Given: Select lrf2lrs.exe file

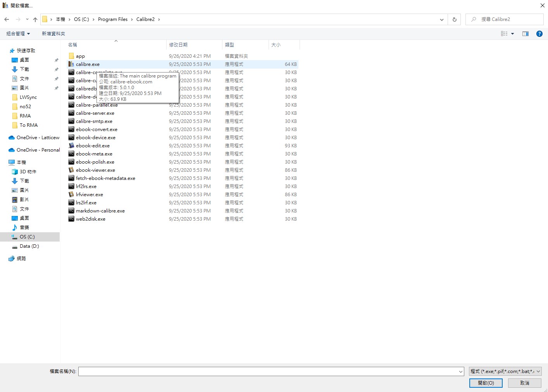Looking at the screenshot, I should pyautogui.click(x=86, y=187).
